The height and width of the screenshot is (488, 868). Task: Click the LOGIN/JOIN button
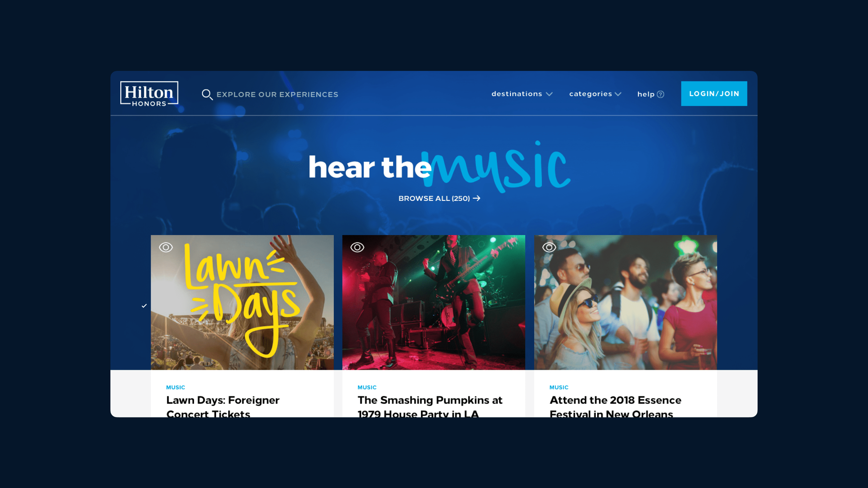[x=714, y=94]
